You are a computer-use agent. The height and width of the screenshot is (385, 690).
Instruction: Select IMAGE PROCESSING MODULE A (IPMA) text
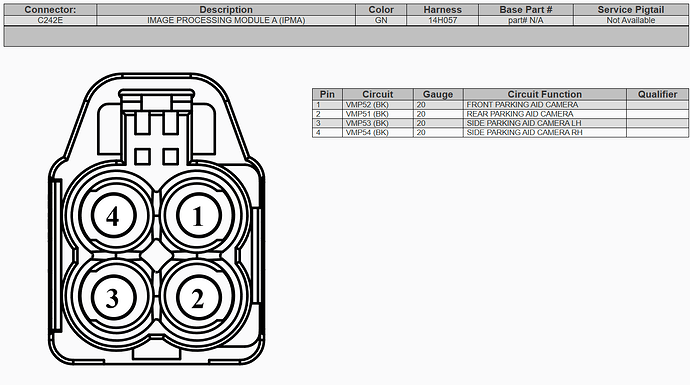(226, 20)
